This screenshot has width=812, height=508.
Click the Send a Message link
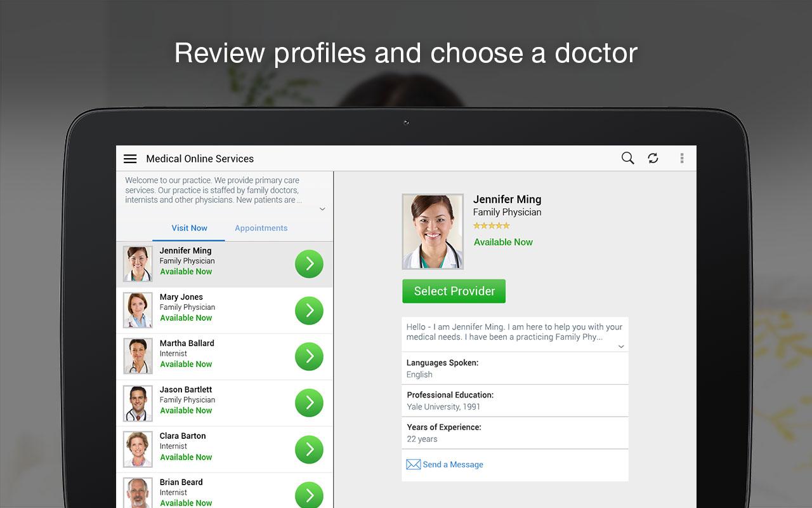[453, 465]
